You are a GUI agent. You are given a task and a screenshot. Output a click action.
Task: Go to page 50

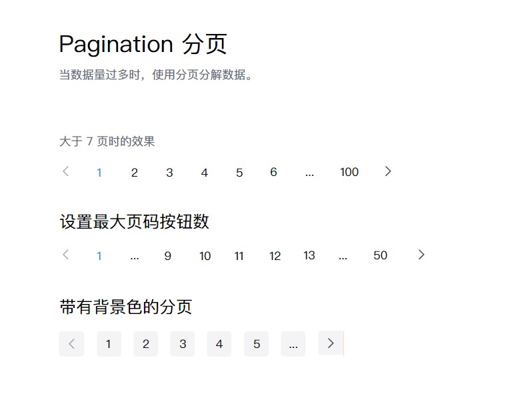(380, 255)
